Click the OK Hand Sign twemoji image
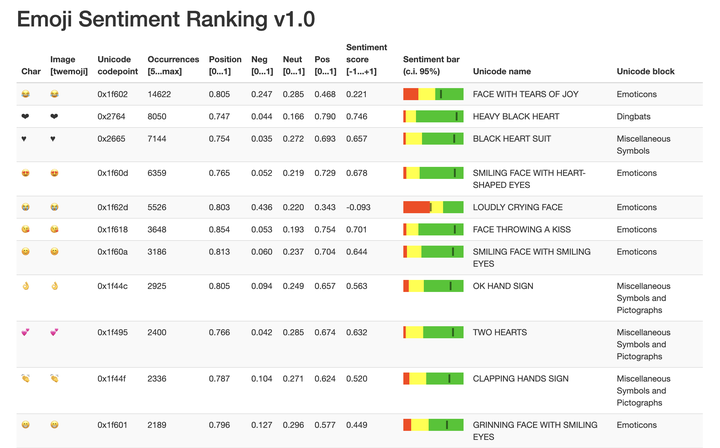The image size is (720, 448). point(54,286)
